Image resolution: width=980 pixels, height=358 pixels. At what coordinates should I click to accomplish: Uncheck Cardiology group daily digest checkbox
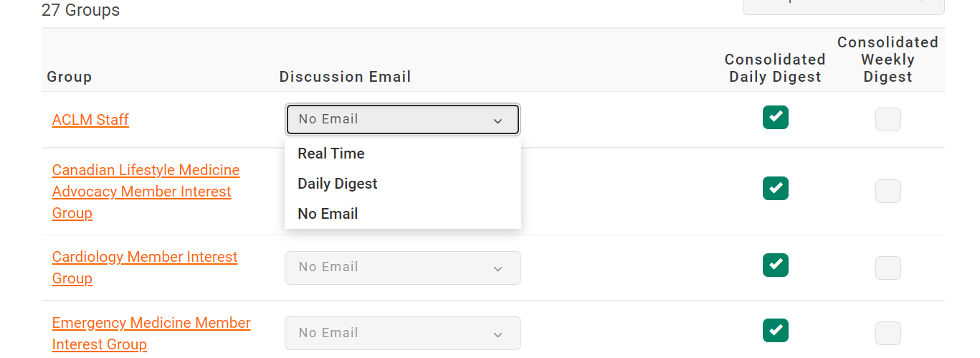pyautogui.click(x=775, y=265)
